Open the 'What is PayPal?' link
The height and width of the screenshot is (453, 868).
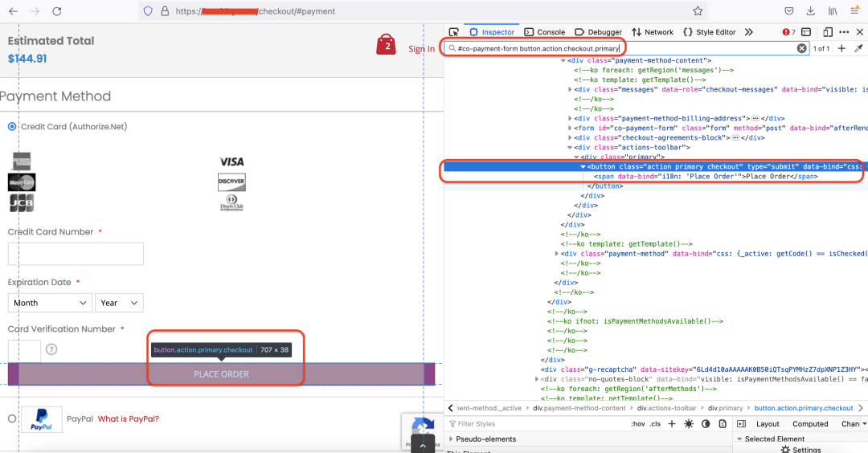click(128, 418)
